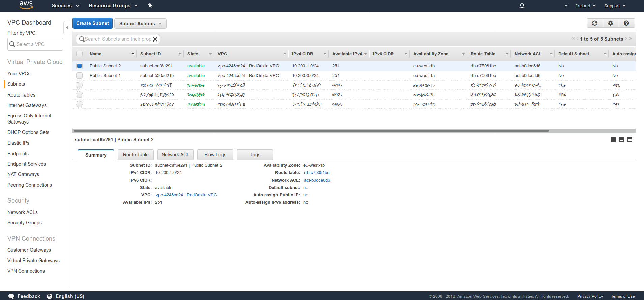The image size is (644, 300).
Task: Open the Services menu dropdown
Action: click(x=65, y=6)
